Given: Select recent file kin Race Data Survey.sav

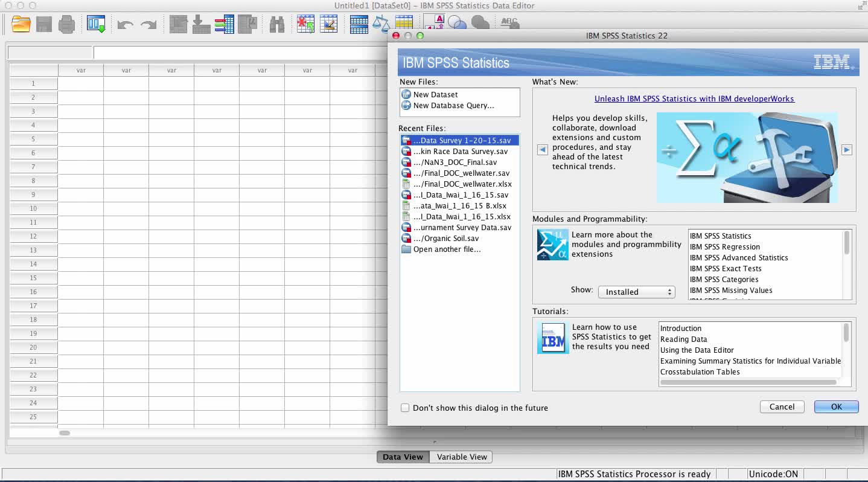Looking at the screenshot, I should click(x=459, y=151).
